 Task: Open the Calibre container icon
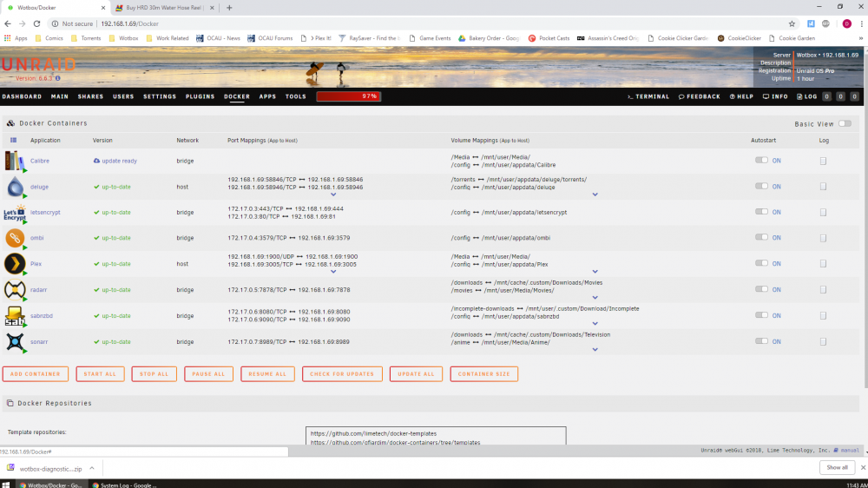point(15,161)
